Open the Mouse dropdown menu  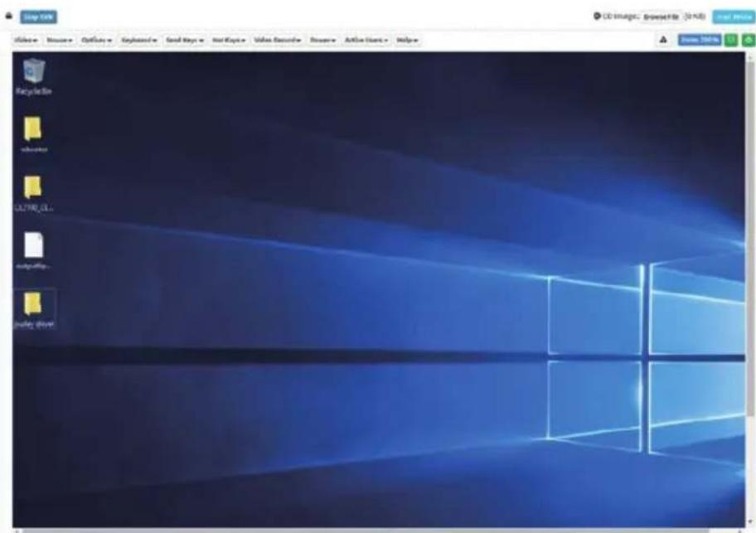pyautogui.click(x=60, y=40)
